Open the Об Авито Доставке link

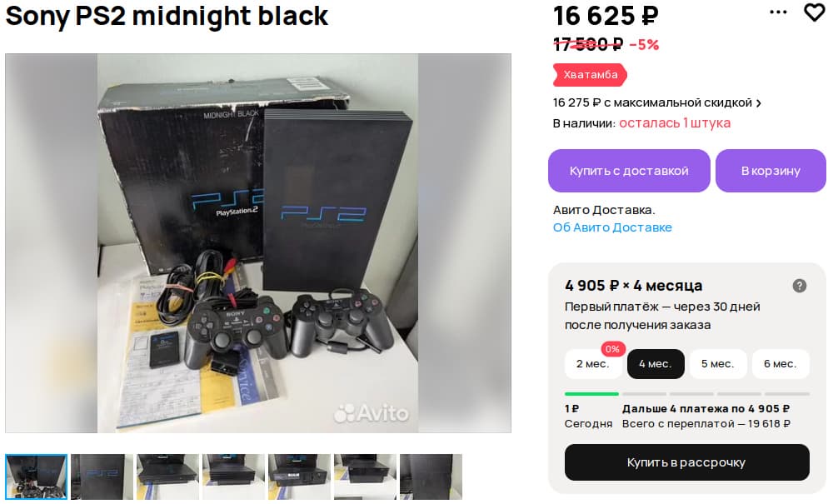[612, 227]
